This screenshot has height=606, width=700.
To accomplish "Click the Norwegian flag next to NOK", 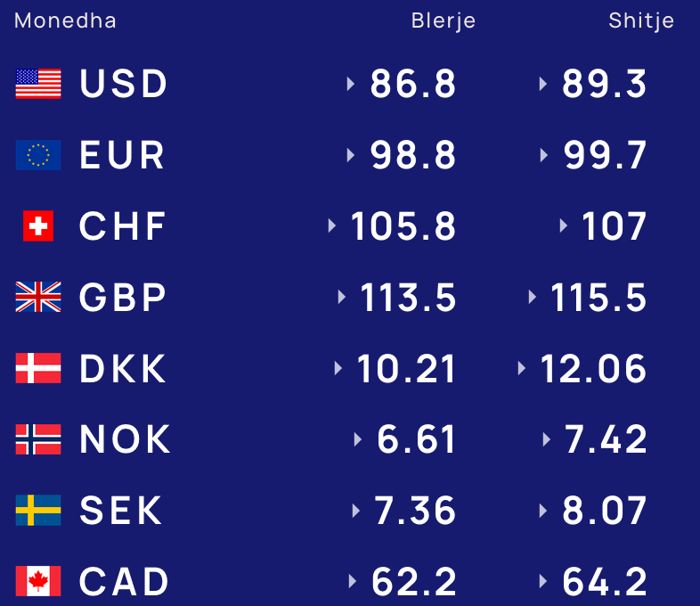I will pos(38,439).
